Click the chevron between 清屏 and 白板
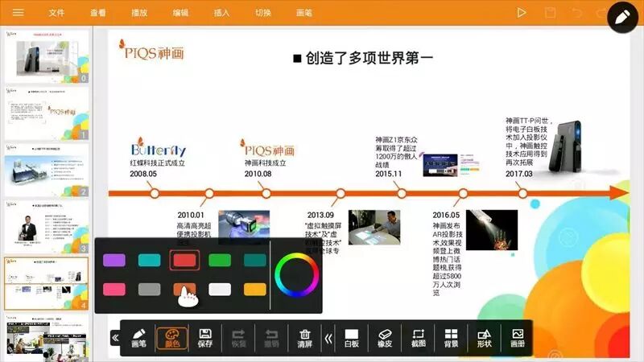 (328, 339)
